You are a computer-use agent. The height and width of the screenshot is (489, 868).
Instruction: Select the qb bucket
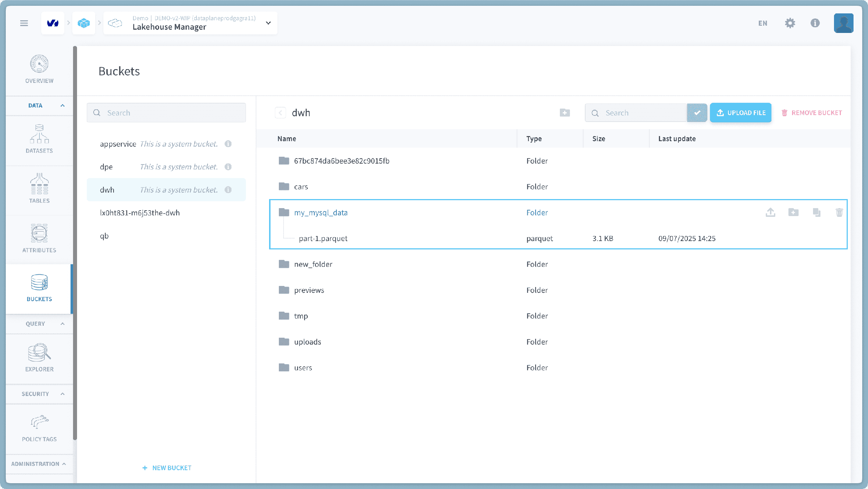pyautogui.click(x=166, y=236)
